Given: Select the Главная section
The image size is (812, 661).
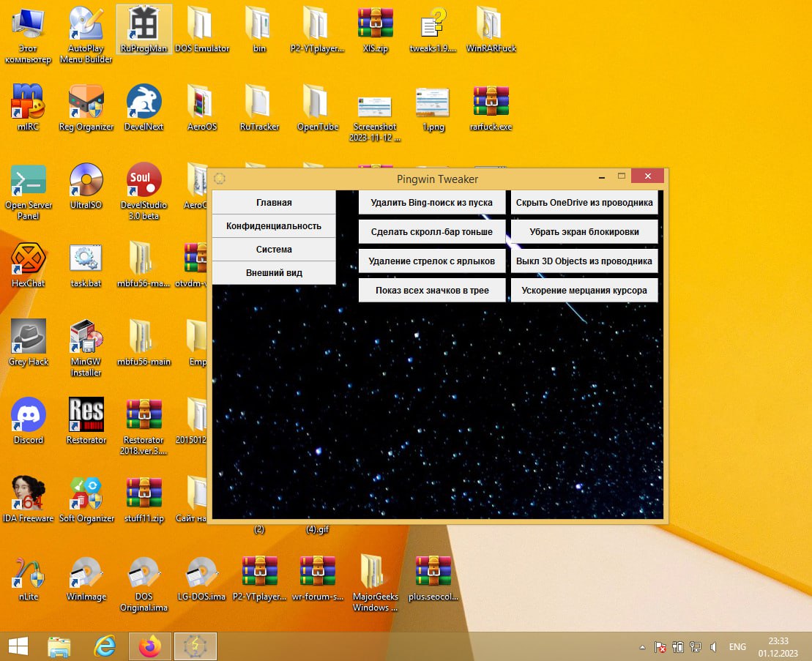Looking at the screenshot, I should pos(274,202).
